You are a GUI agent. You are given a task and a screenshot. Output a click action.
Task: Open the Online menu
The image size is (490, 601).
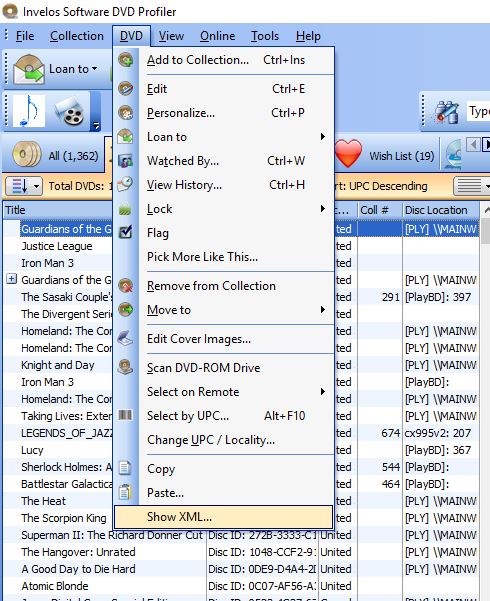coord(217,36)
